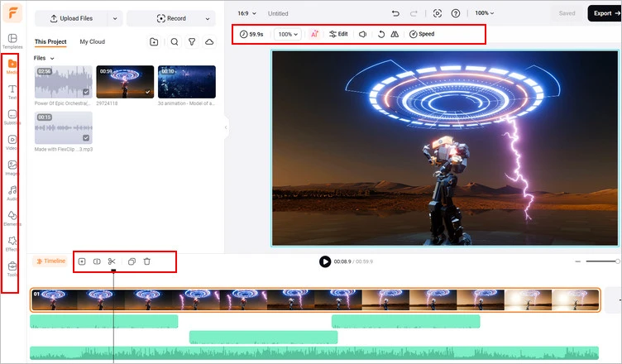
Task: Create a new folder in files
Action: point(154,41)
